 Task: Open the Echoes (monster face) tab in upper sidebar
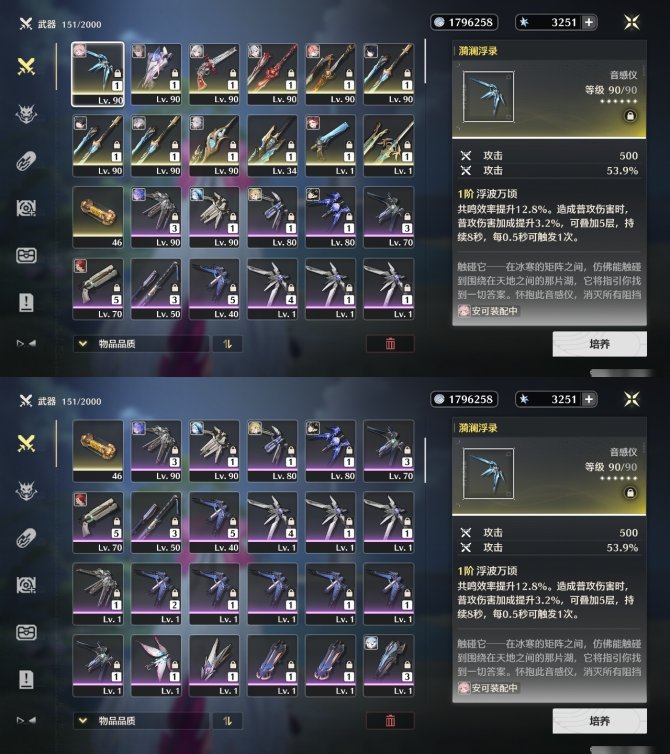[26, 114]
